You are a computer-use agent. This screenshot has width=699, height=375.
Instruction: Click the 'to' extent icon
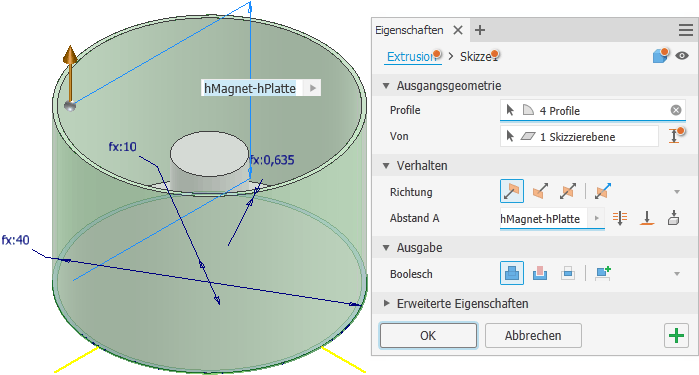[x=647, y=218]
